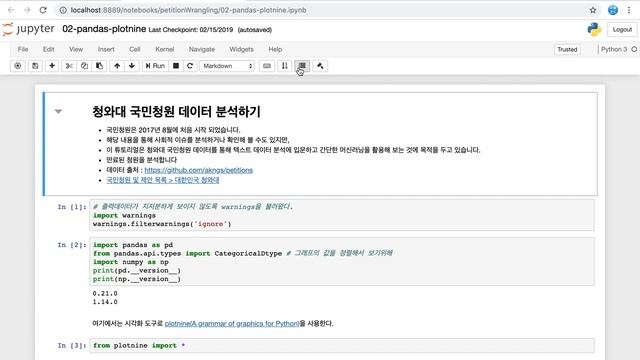The width and height of the screenshot is (640, 360).
Task: Click the browser forward arrow
Action: point(27,10)
